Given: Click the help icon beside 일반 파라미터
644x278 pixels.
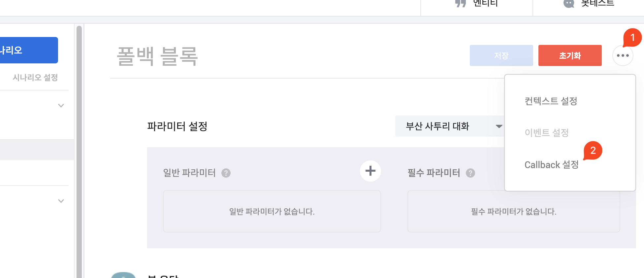Looking at the screenshot, I should 226,173.
